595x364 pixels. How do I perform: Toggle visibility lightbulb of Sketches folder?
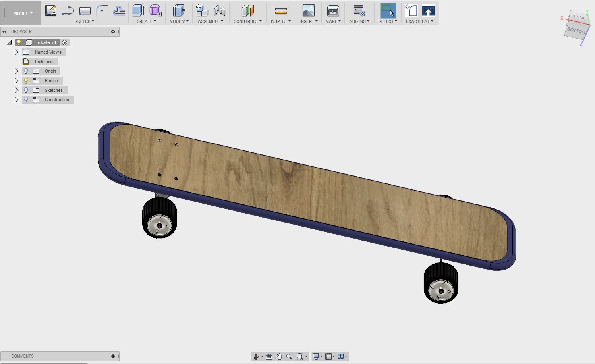coord(26,90)
